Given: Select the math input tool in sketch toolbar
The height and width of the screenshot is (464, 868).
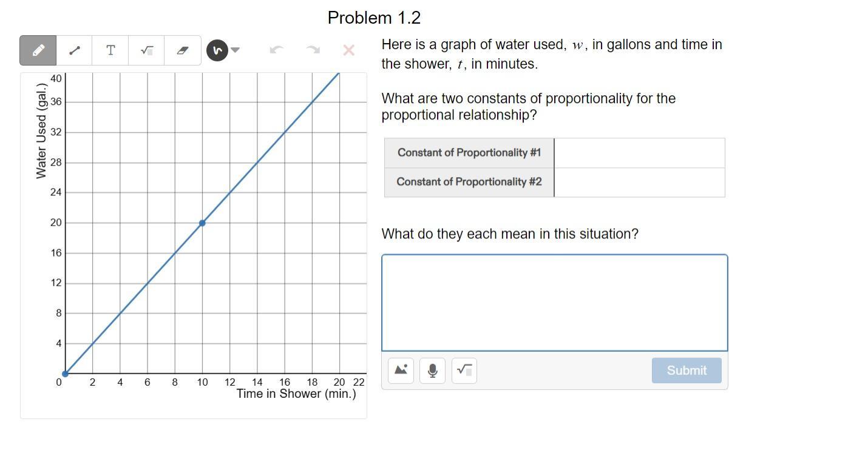Looking at the screenshot, I should [146, 50].
